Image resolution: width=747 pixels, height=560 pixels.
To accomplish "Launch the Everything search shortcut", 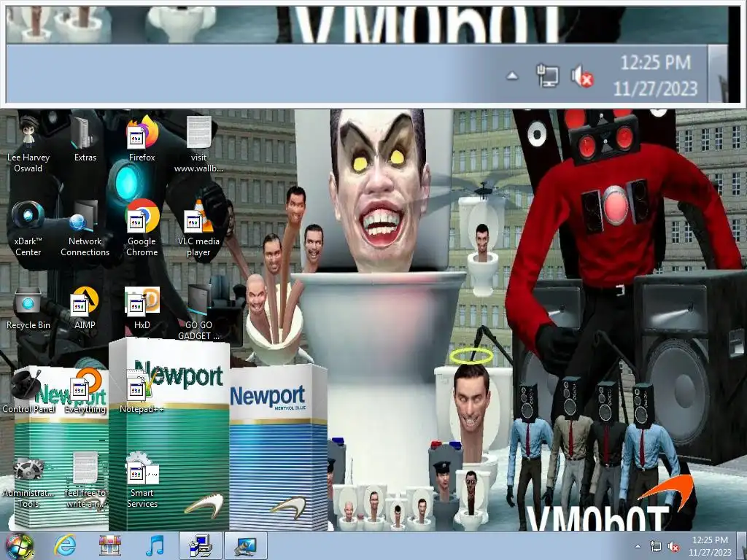I will click(x=85, y=392).
